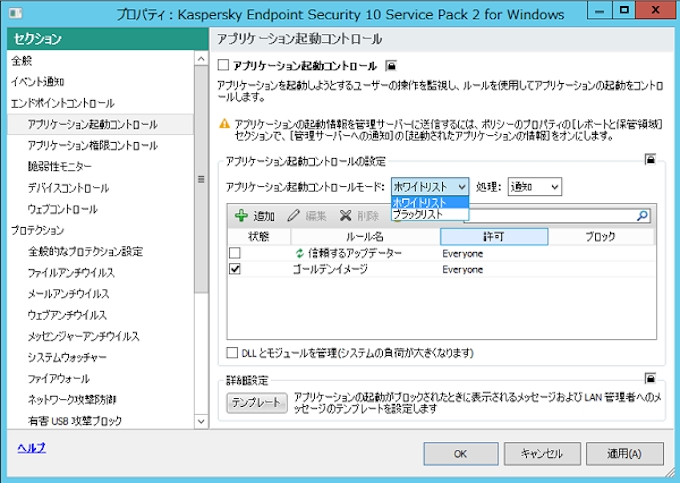Toggle lock icon of アプリケーション起動コントロールの設定 group

650,159
